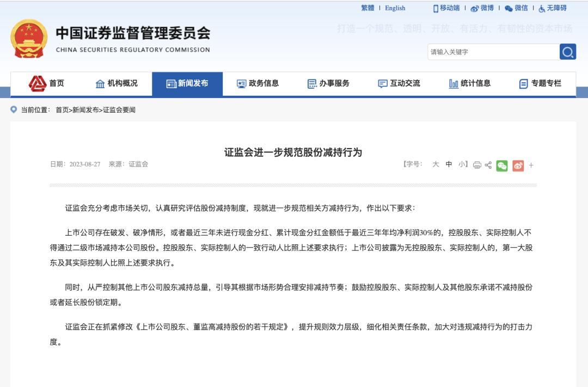This screenshot has height=387, width=588.
Task: Click the English language link
Action: (x=395, y=8)
